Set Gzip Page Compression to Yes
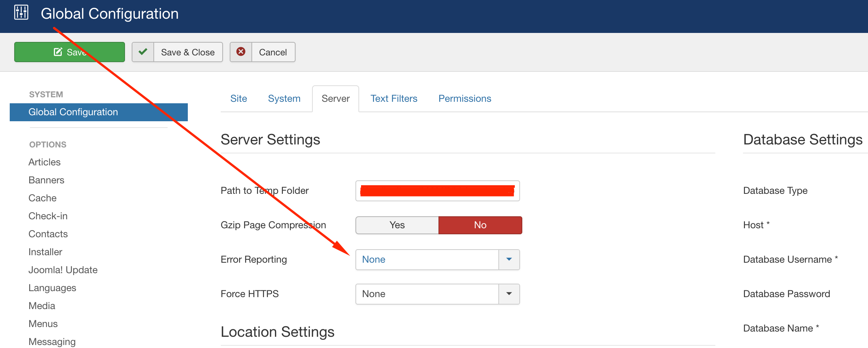Image resolution: width=868 pixels, height=348 pixels. coord(397,225)
